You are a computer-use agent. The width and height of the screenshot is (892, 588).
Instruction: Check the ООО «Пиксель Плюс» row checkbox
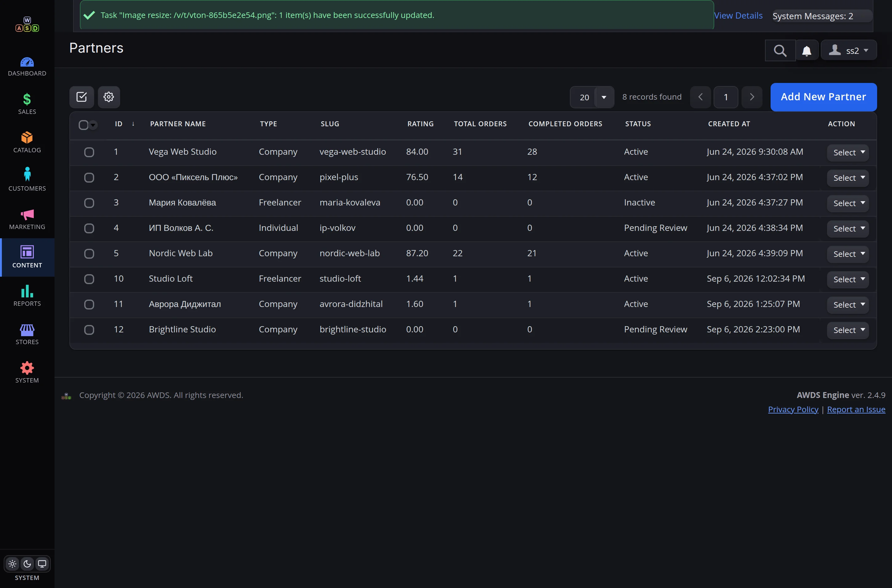point(89,178)
